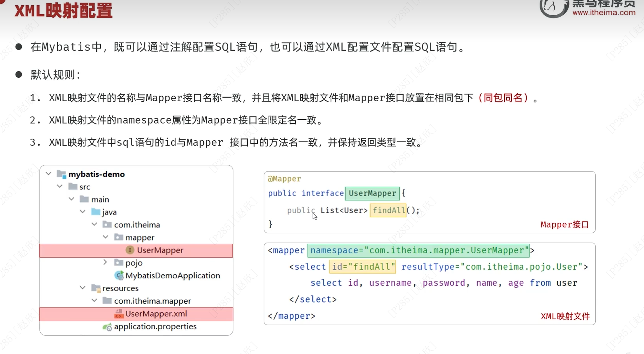Image resolution: width=644 pixels, height=354 pixels.
Task: Click the resources folder icon
Action: click(x=96, y=288)
